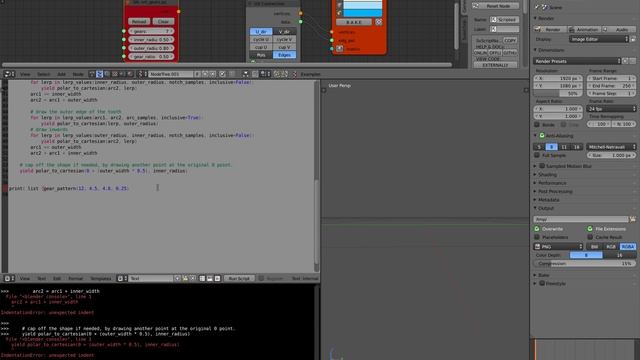Click the small corner icon in User Persp viewport
Screen dimensions: 640x360
324,90
